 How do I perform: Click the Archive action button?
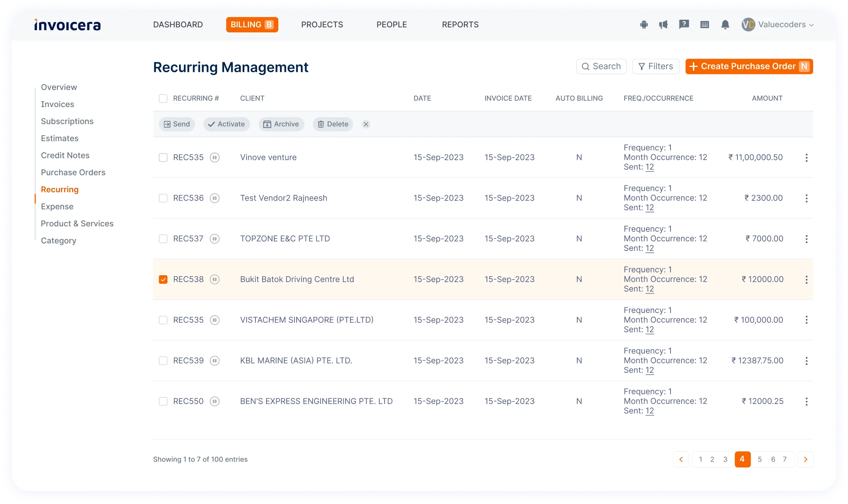(x=281, y=124)
